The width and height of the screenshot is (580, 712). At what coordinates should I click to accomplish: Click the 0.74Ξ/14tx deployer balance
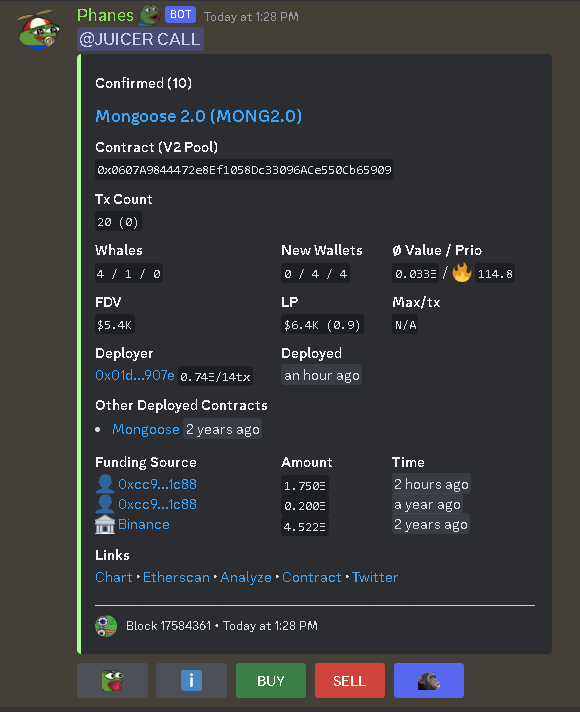click(215, 376)
